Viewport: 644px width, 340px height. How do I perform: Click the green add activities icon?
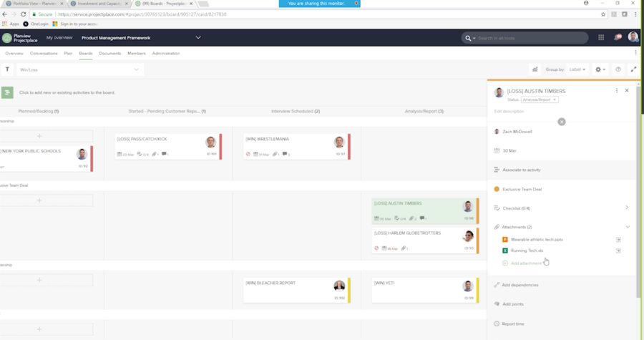coord(7,92)
